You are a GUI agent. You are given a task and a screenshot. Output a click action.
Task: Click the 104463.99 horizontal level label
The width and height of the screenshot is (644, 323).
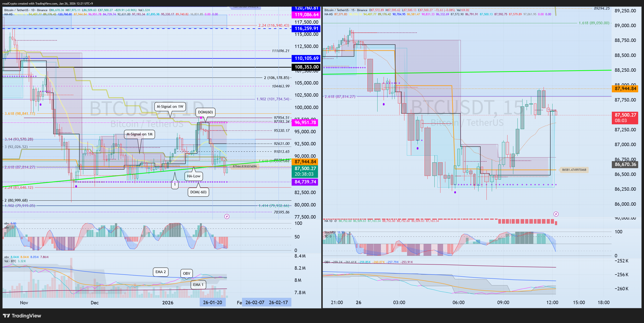tap(280, 86)
